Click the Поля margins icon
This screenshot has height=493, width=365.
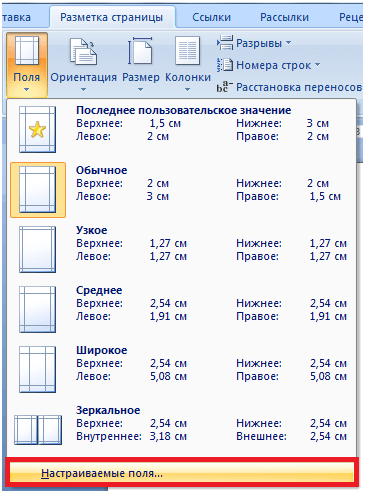coord(27,51)
